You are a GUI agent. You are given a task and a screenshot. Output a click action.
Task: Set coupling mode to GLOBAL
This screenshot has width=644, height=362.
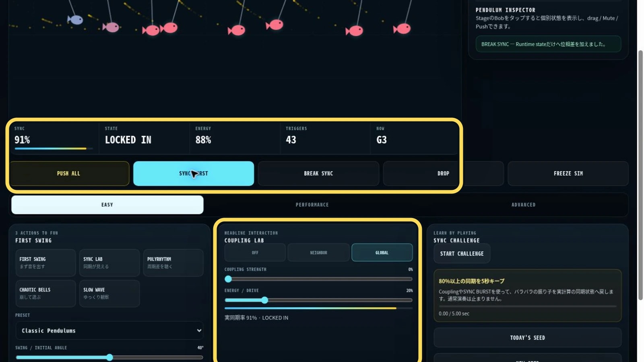coord(382,253)
